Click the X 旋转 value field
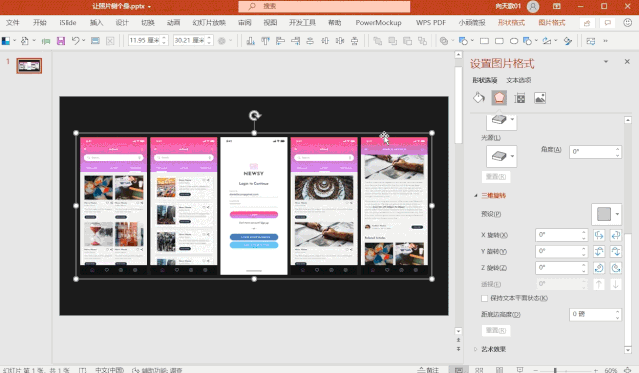 coord(561,235)
